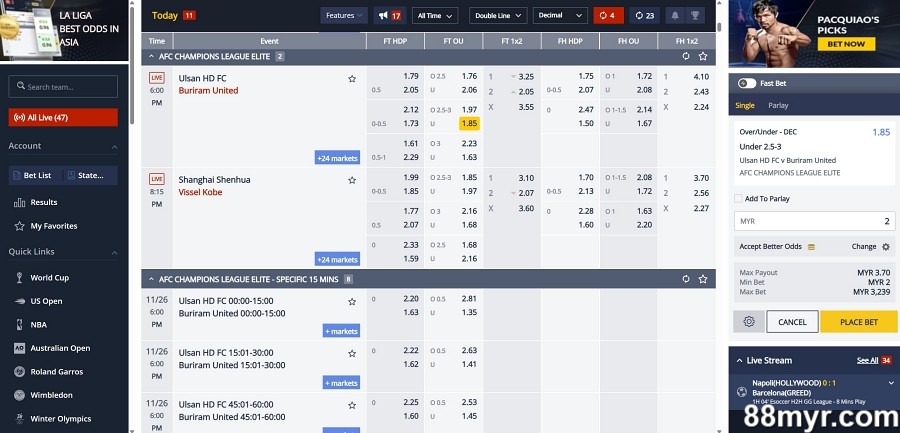Collapse the Account sidebar section
Screen dimensions: 900x433
114,146
